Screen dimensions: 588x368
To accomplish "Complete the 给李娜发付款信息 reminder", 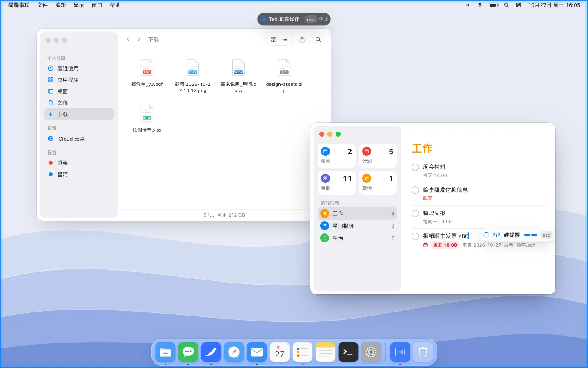I will [x=415, y=190].
